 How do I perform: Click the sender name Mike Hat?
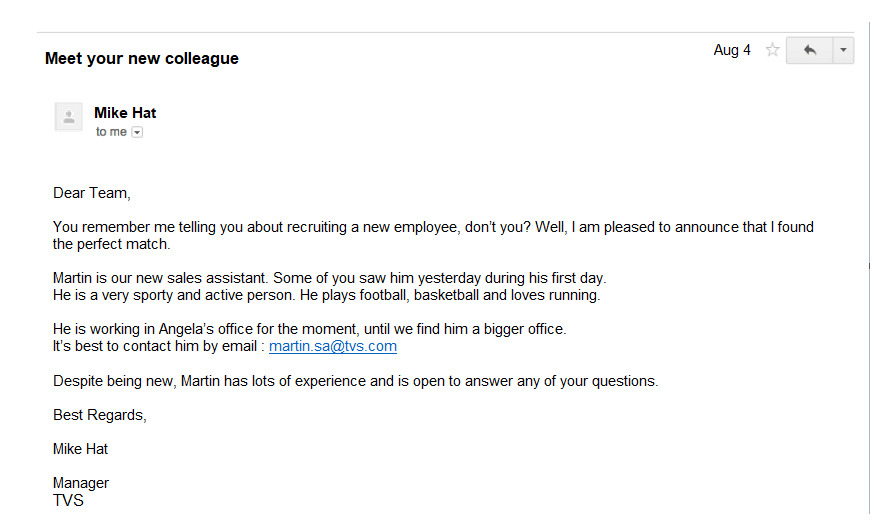(125, 113)
